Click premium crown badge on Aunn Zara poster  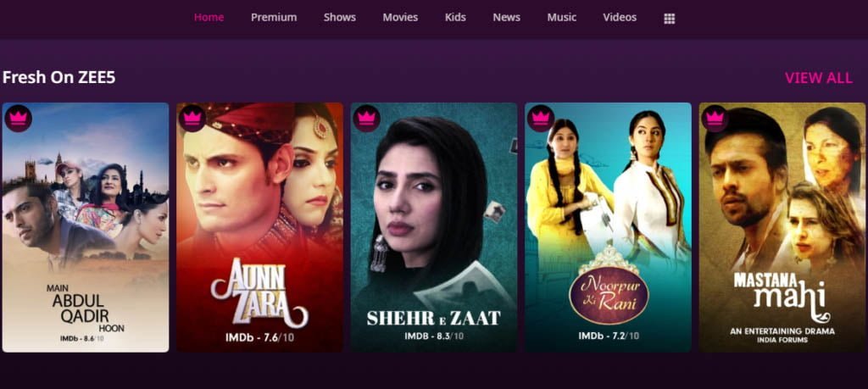click(192, 119)
